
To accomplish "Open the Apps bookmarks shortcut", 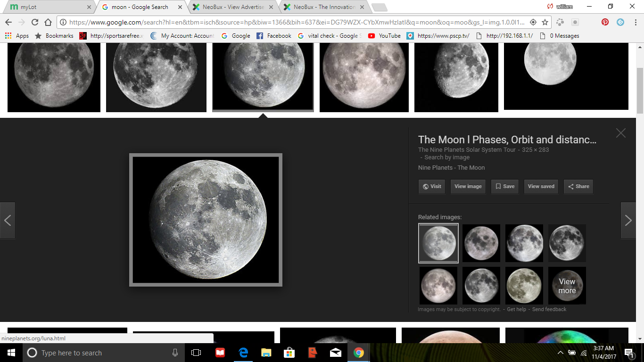I will [x=17, y=36].
